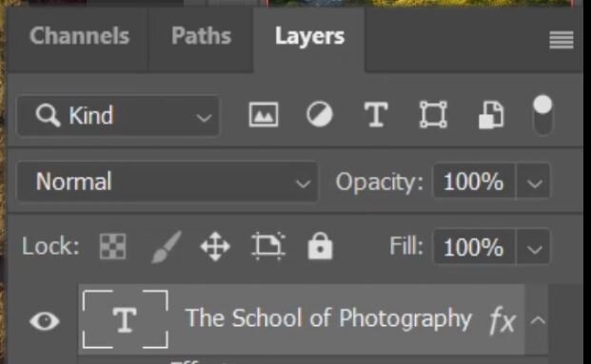Switch to the Paths tab
591x364 pixels.
[x=201, y=36]
